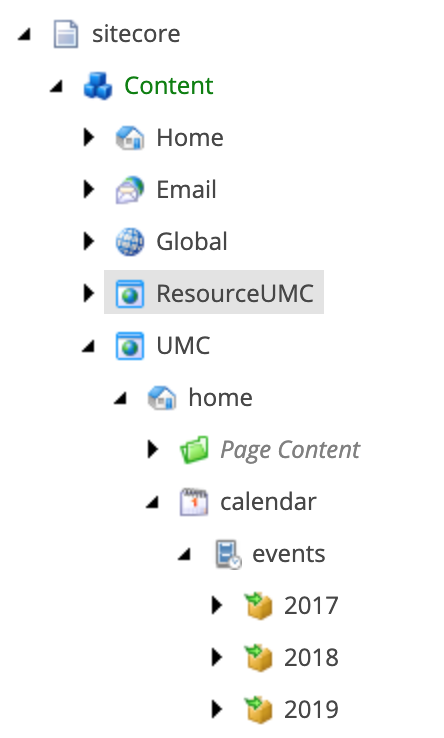This screenshot has height=738, width=444.
Task: Click the blue cubes Content icon
Action: tap(97, 86)
